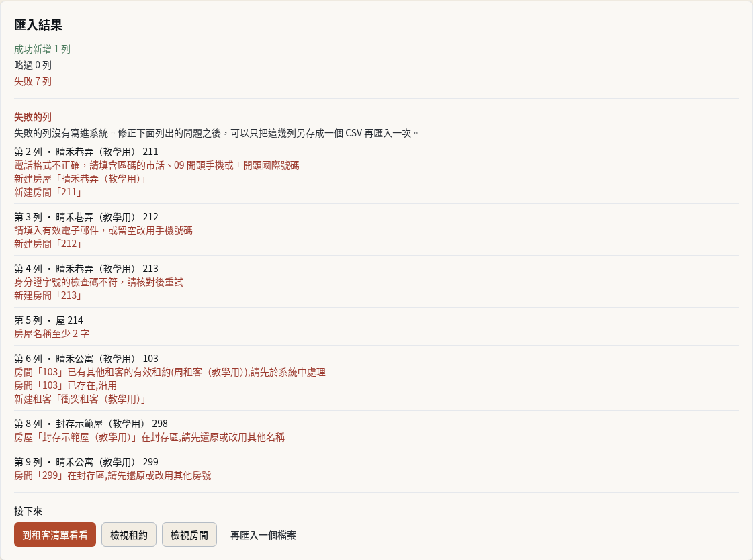Click the 失敗 7 列 summary text

(x=33, y=81)
